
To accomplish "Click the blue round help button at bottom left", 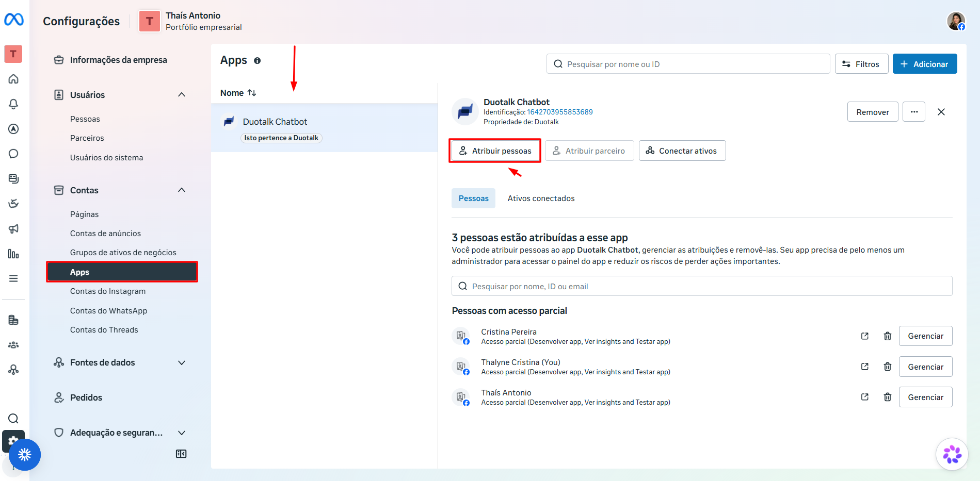I will (25, 455).
